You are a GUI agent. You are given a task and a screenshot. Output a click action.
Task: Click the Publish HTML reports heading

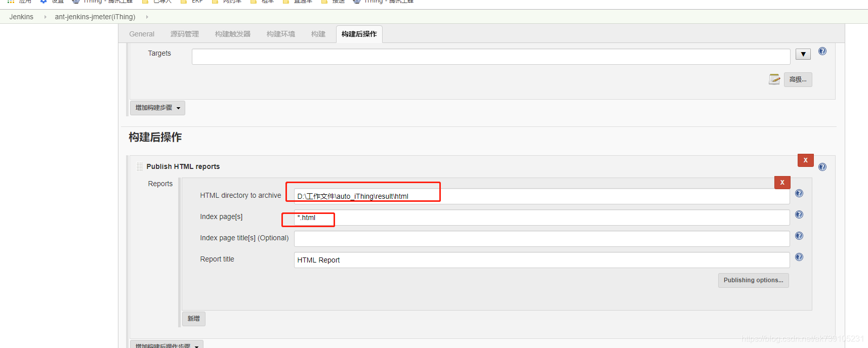pos(183,166)
